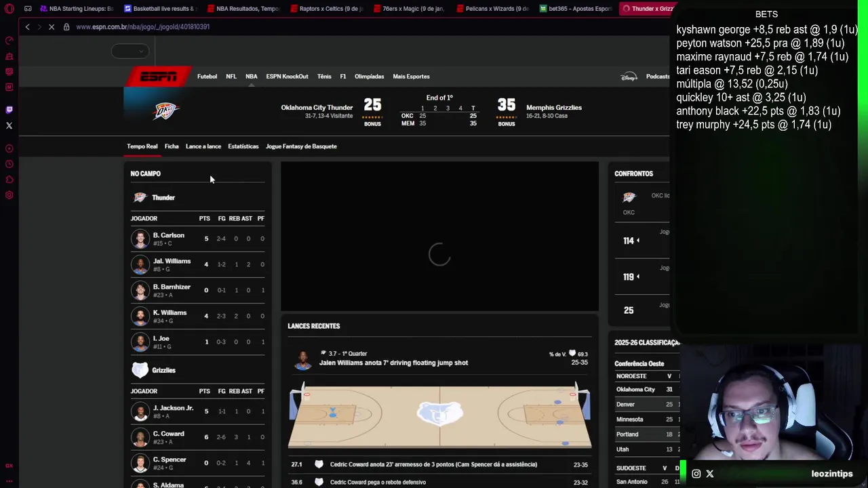Image resolution: width=868 pixels, height=488 pixels.
Task: Click the Cedric Coward three-pointer play text
Action: (433, 464)
